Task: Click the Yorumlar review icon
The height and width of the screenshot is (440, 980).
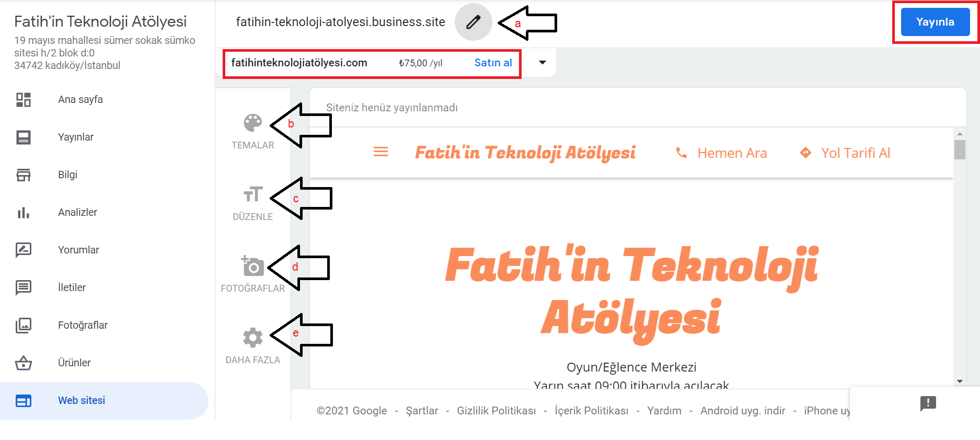Action: click(x=24, y=250)
